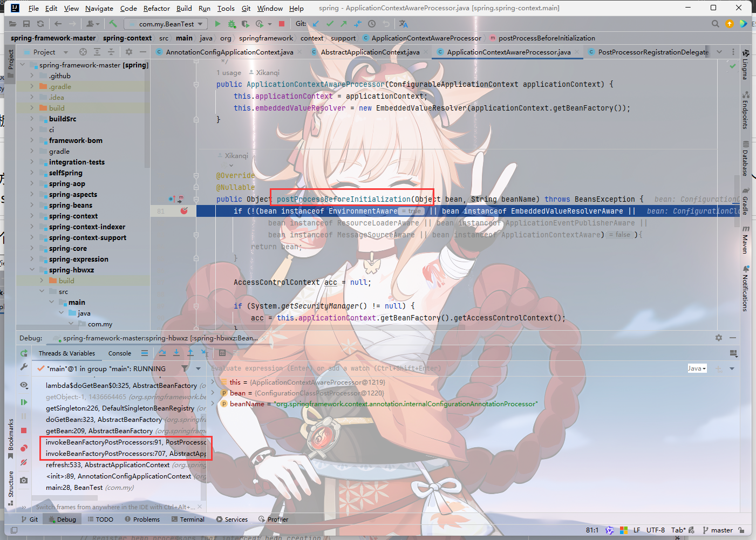Click the master Git branch widget
756x540 pixels.
coord(718,530)
